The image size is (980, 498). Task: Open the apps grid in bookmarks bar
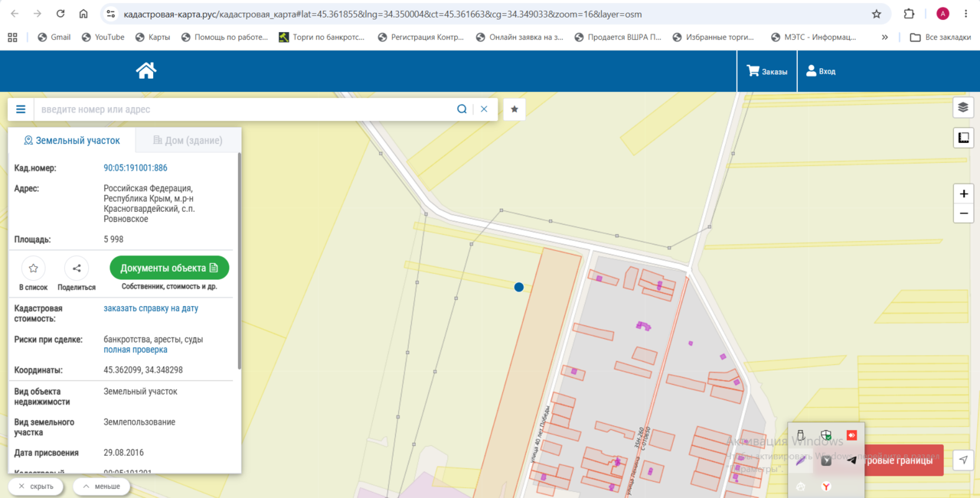(x=12, y=37)
